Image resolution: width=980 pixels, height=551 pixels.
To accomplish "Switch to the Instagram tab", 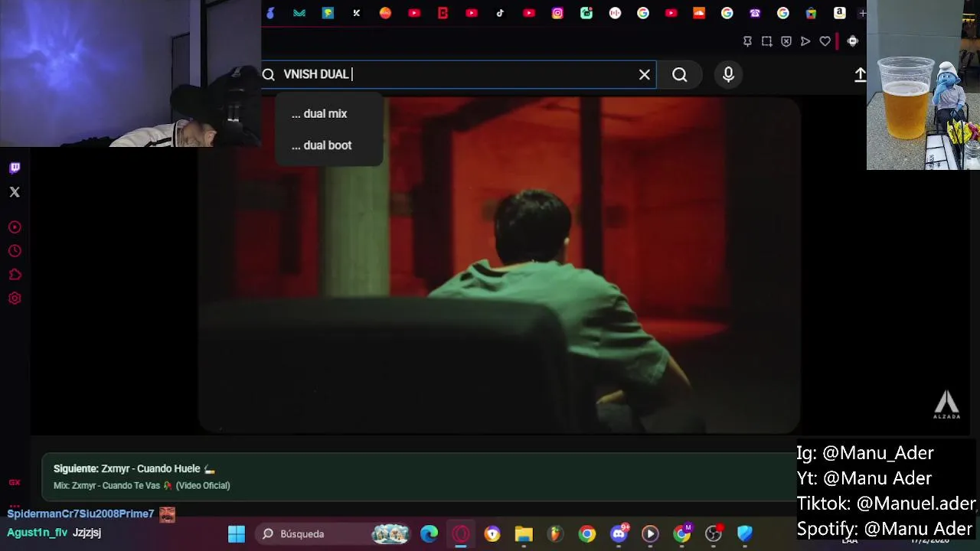I will tap(557, 13).
